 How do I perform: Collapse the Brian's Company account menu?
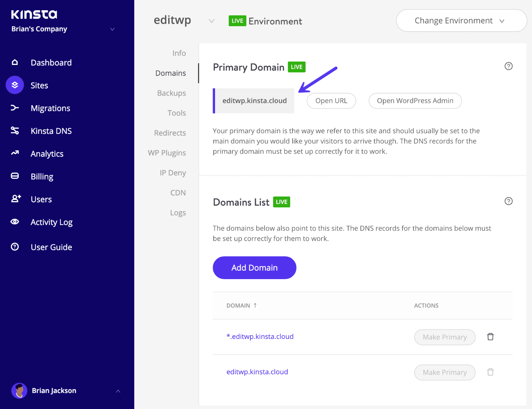click(x=112, y=29)
